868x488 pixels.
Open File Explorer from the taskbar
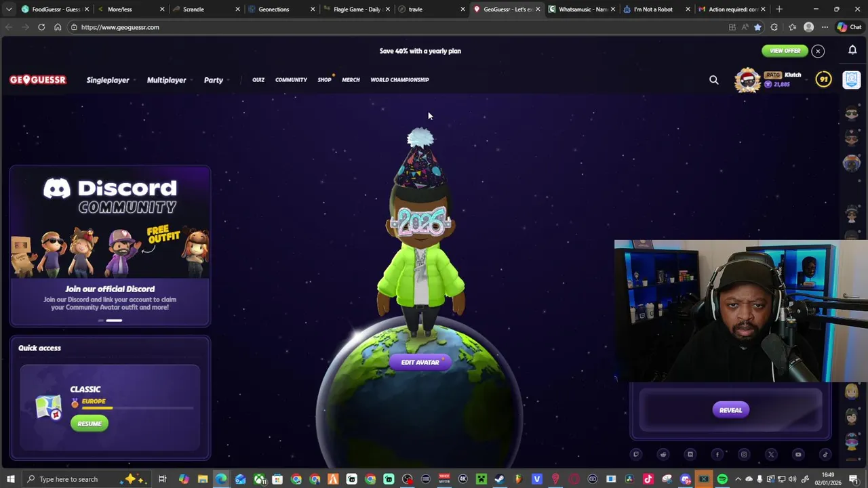pyautogui.click(x=203, y=479)
